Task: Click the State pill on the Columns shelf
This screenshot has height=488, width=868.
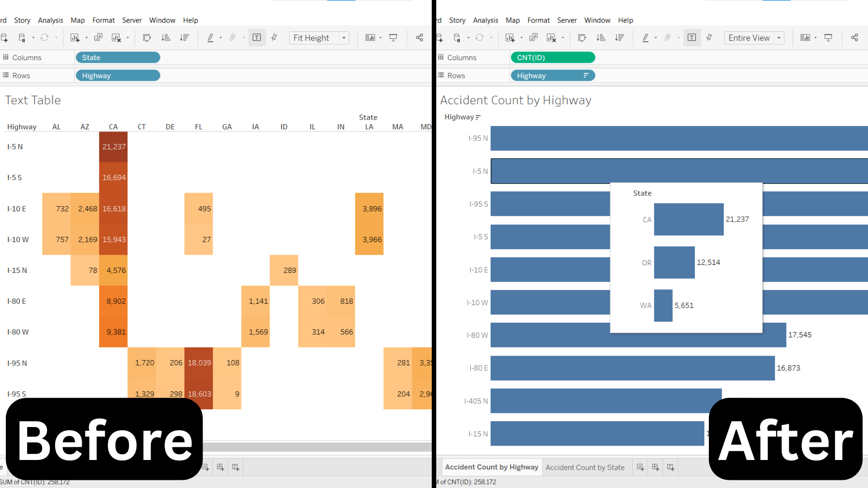Action: pyautogui.click(x=118, y=57)
